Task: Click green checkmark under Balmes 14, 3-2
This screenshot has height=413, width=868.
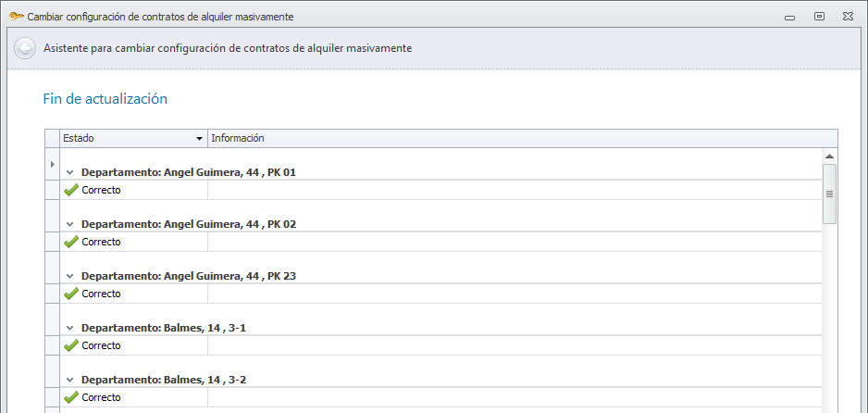Action: pyautogui.click(x=71, y=397)
